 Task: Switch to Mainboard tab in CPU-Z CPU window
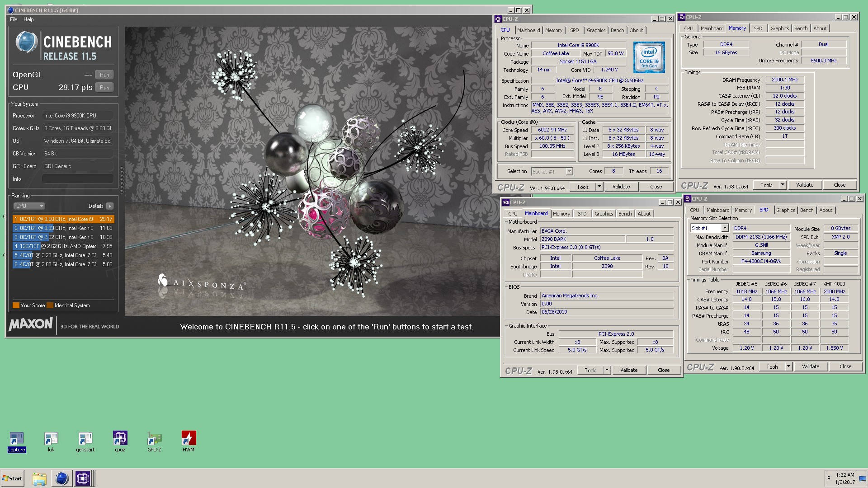pos(528,30)
